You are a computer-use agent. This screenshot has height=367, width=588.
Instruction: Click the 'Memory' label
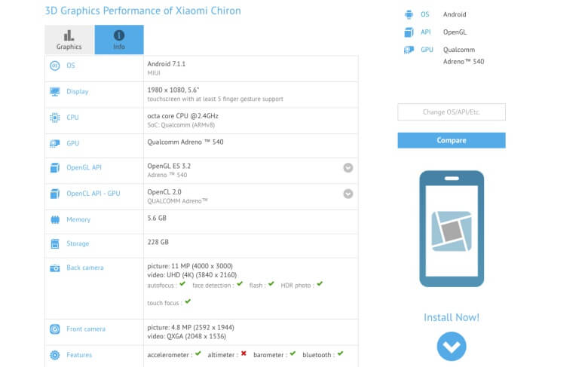(78, 220)
